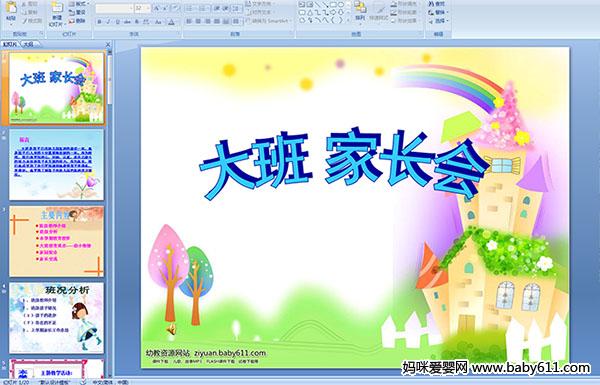The width and height of the screenshot is (600, 385).
Task: Toggle Italic formatting in font group
Action: [x=108, y=22]
